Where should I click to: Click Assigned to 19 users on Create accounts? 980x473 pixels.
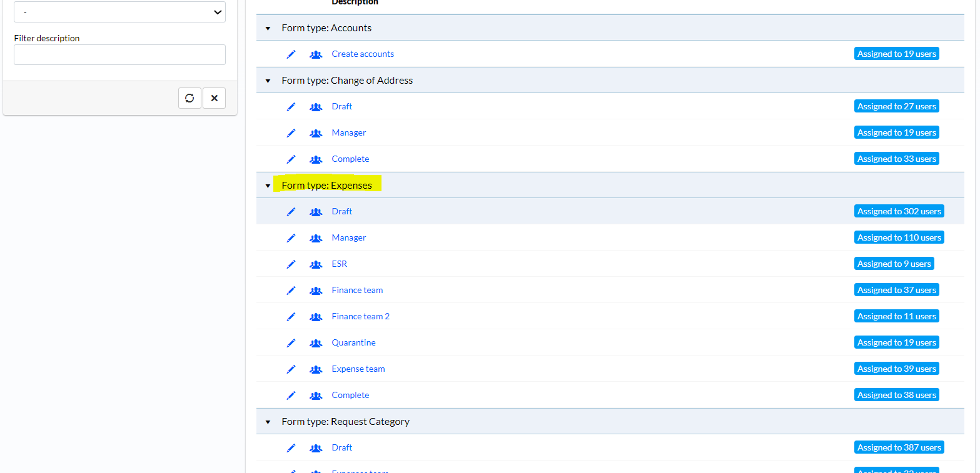(897, 54)
